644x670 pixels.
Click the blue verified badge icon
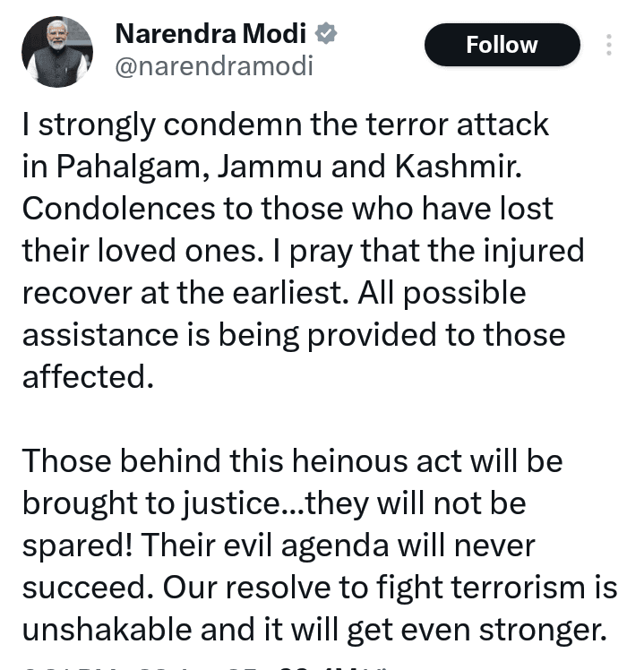(326, 34)
